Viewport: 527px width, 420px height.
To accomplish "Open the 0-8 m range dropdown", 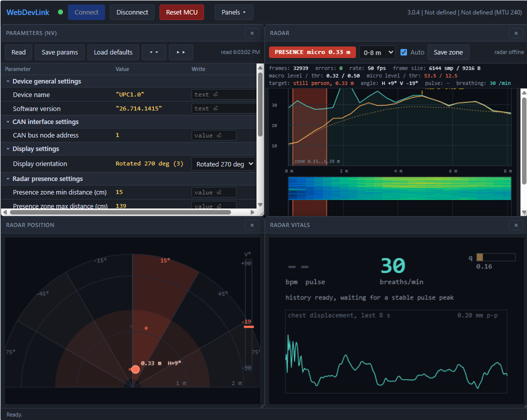I will pyautogui.click(x=377, y=52).
